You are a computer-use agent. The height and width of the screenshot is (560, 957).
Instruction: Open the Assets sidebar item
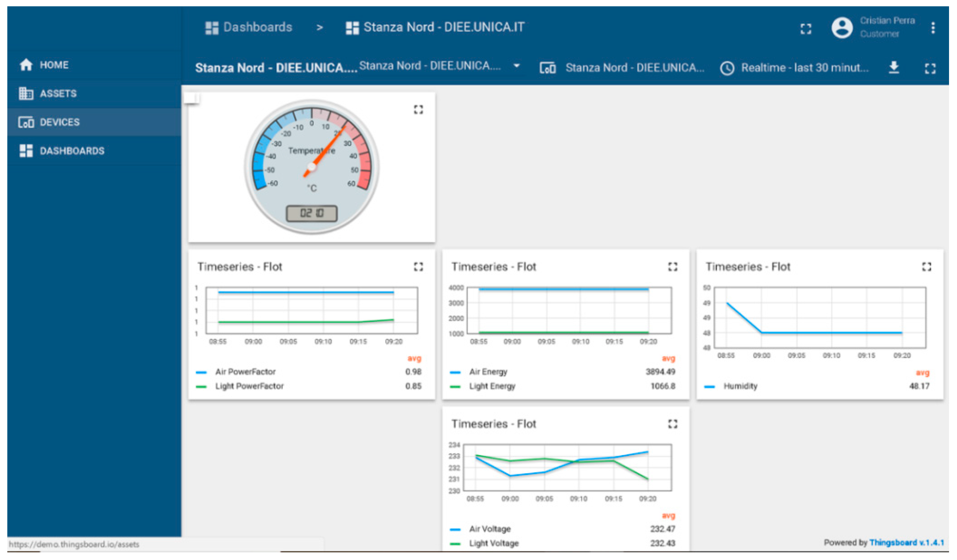point(58,94)
